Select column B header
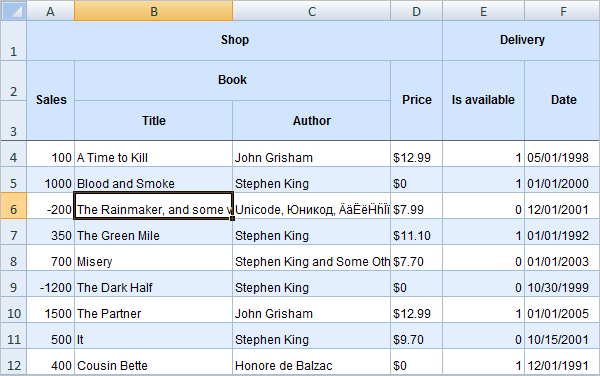 (x=153, y=11)
